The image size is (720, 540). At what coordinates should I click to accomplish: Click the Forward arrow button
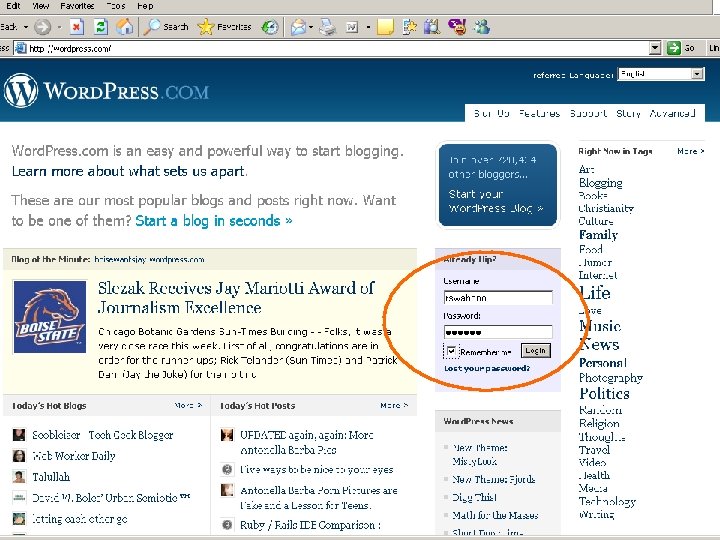[42, 27]
